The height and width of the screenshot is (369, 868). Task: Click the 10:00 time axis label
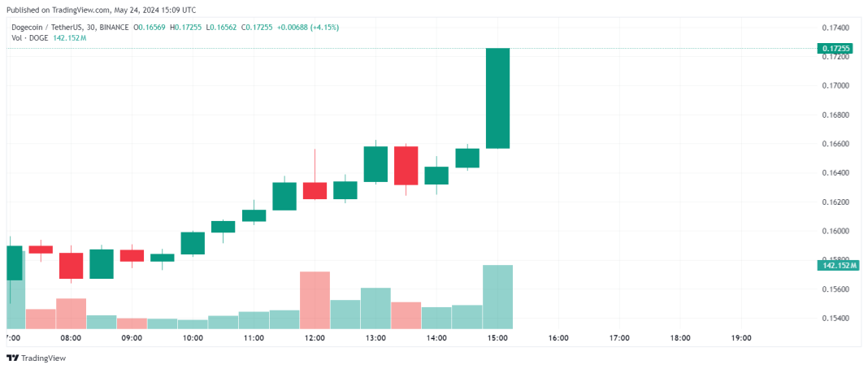click(193, 338)
